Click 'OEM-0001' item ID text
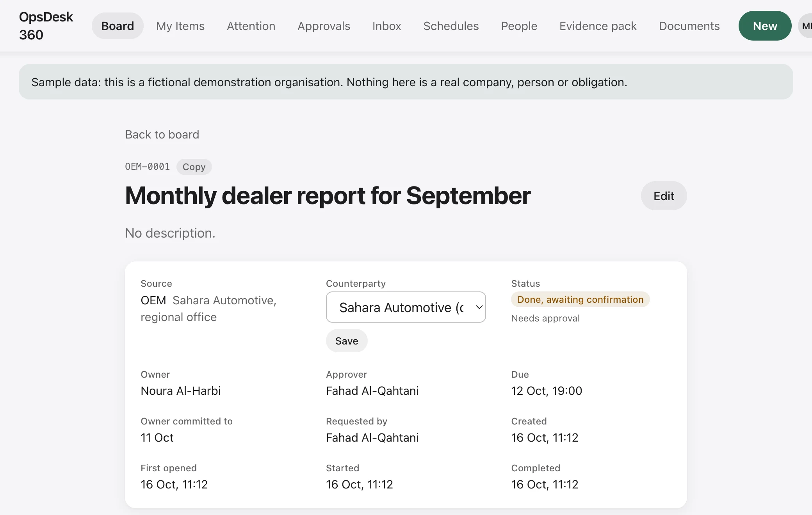 [147, 167]
